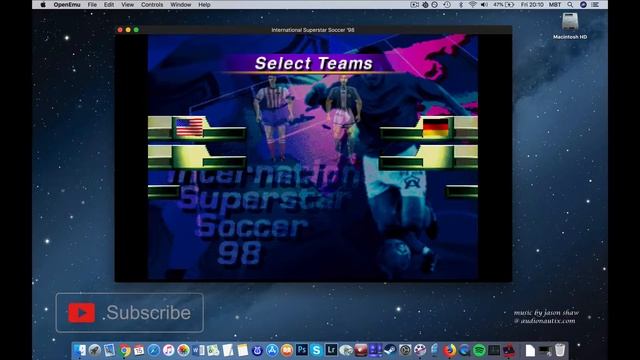The image size is (640, 360).
Task: Click the MBT user name in menu bar
Action: 554,5
